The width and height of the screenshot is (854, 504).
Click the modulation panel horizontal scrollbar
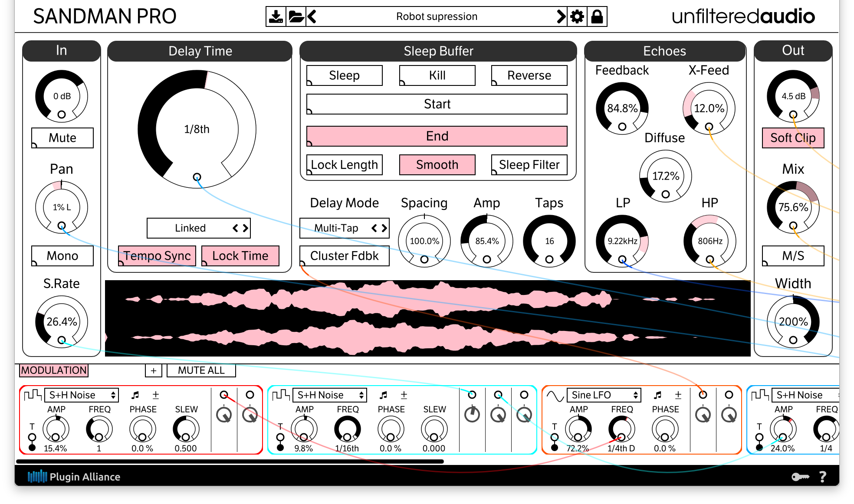(230, 461)
